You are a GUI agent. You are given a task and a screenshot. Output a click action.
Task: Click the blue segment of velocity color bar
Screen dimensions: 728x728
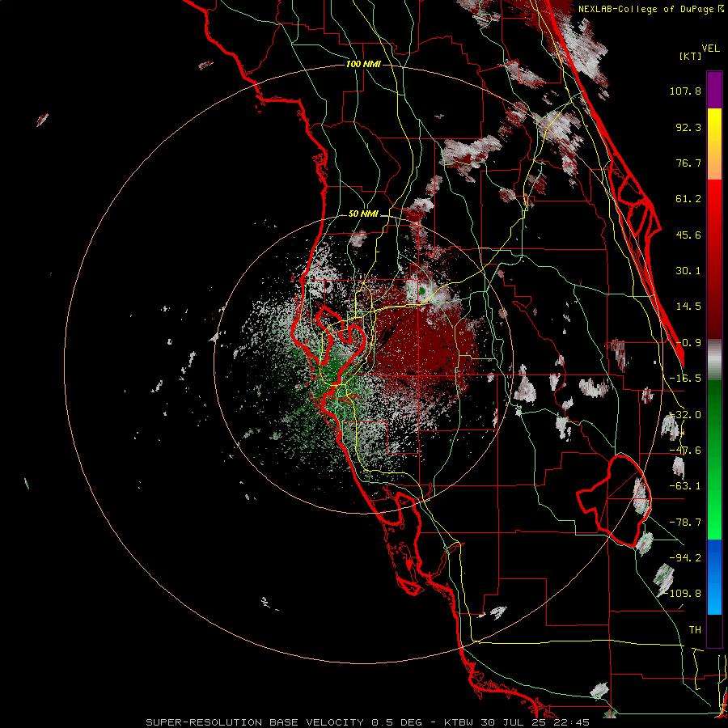tap(714, 577)
